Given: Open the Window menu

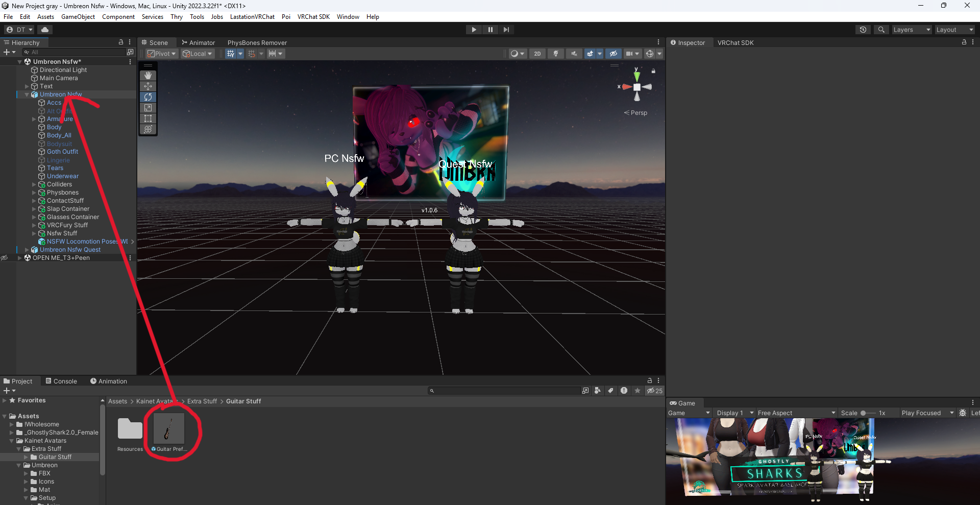Looking at the screenshot, I should (348, 17).
